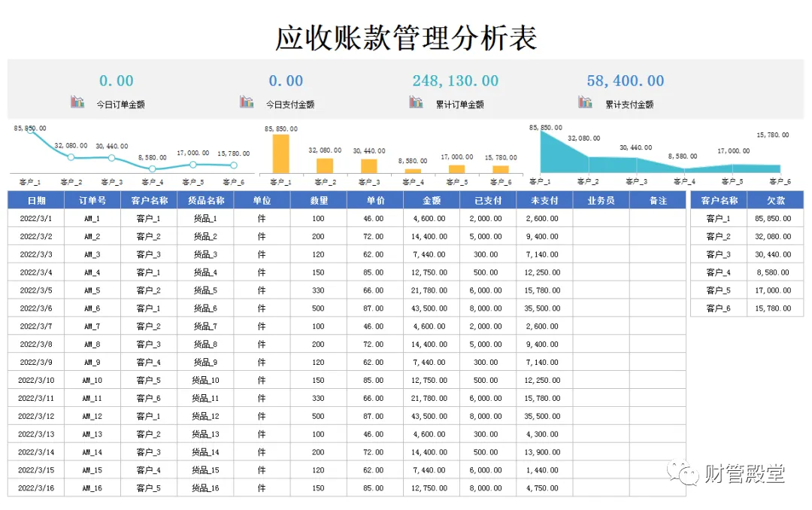Screen dimensions: 812x510
Task: Select the 未支付 cell 1,440.00
Action: [x=543, y=470]
